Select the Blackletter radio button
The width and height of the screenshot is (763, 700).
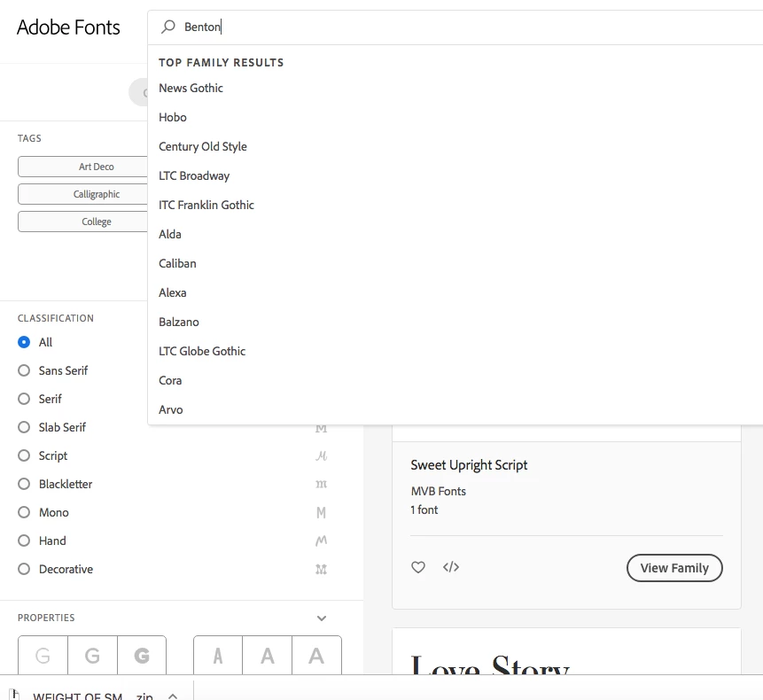24,484
